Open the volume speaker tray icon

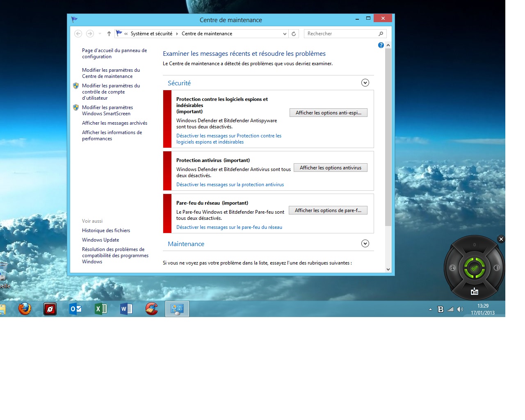tap(460, 309)
